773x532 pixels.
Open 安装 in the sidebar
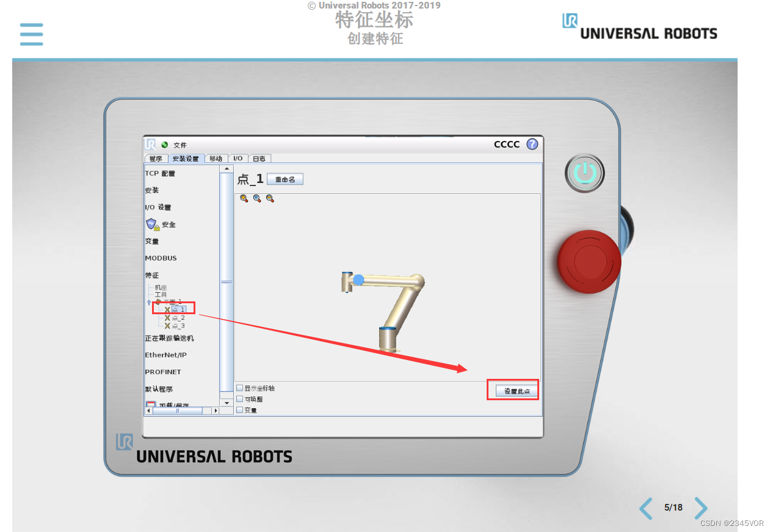tap(152, 190)
